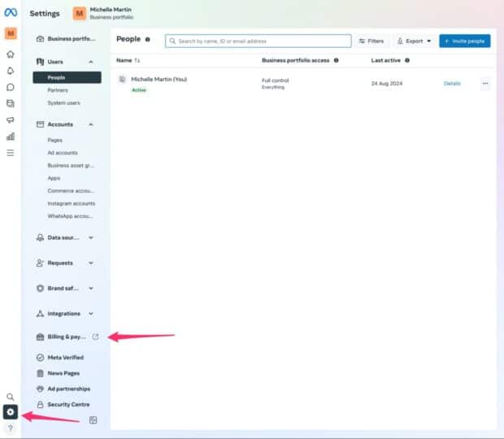504x439 pixels.
Task: Expand the Data sources section
Action: point(65,238)
